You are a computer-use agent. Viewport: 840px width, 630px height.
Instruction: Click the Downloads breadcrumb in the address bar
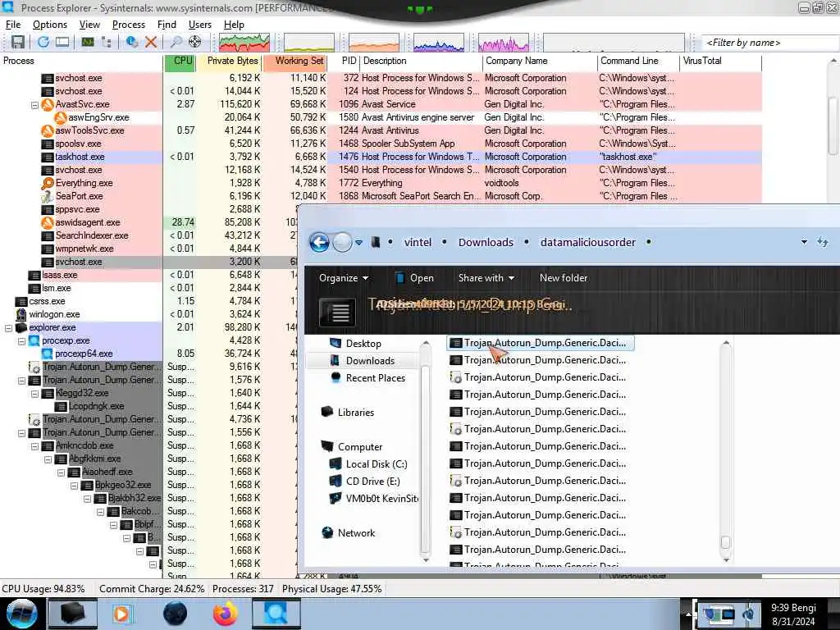(486, 242)
